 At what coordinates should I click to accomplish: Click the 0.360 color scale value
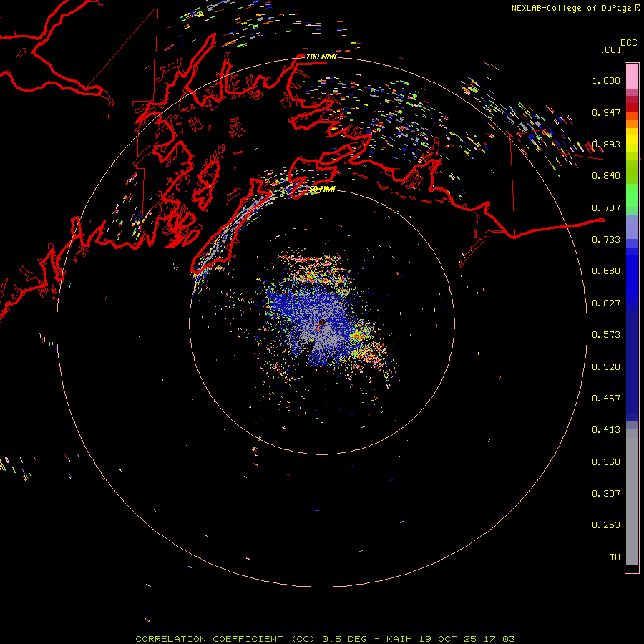tap(606, 462)
